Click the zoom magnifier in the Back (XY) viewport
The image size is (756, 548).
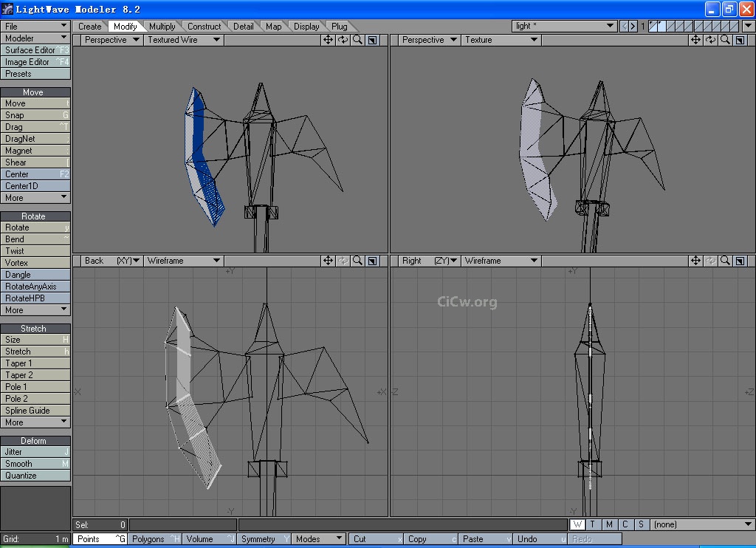point(358,261)
